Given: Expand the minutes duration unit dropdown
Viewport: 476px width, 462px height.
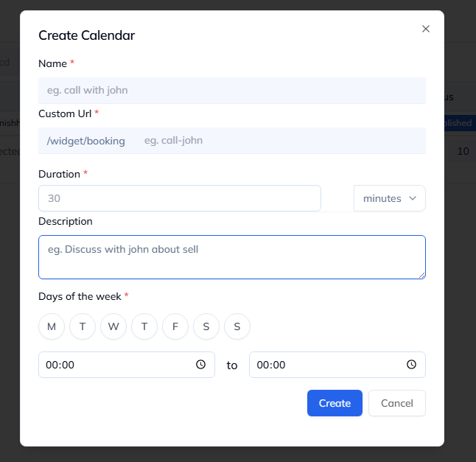Looking at the screenshot, I should pyautogui.click(x=390, y=198).
